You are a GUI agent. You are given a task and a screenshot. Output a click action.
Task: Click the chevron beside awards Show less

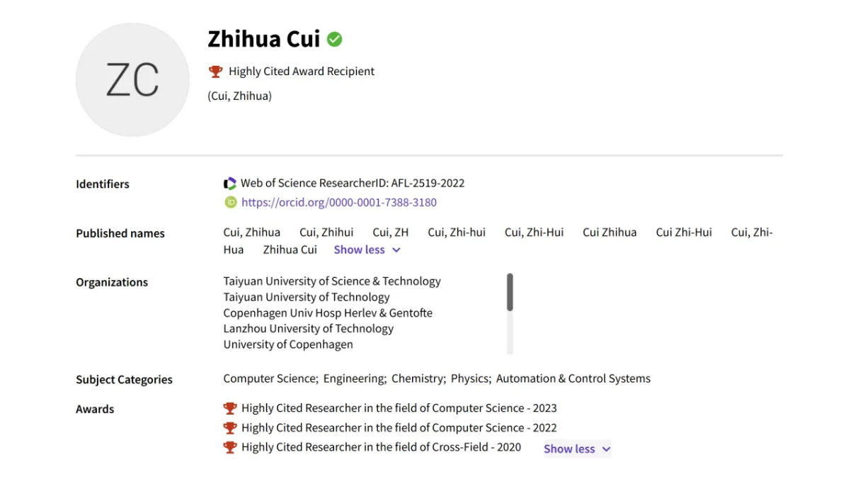click(x=606, y=449)
